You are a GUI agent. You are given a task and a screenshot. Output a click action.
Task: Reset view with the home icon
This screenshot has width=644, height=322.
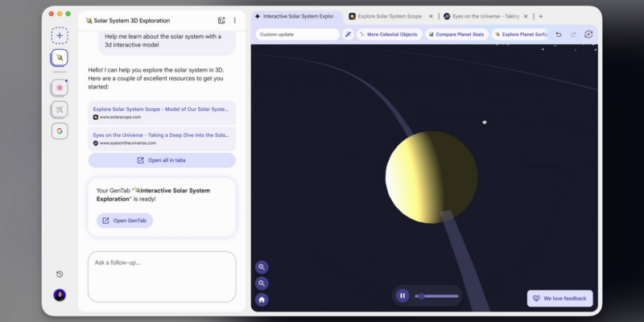pos(262,299)
